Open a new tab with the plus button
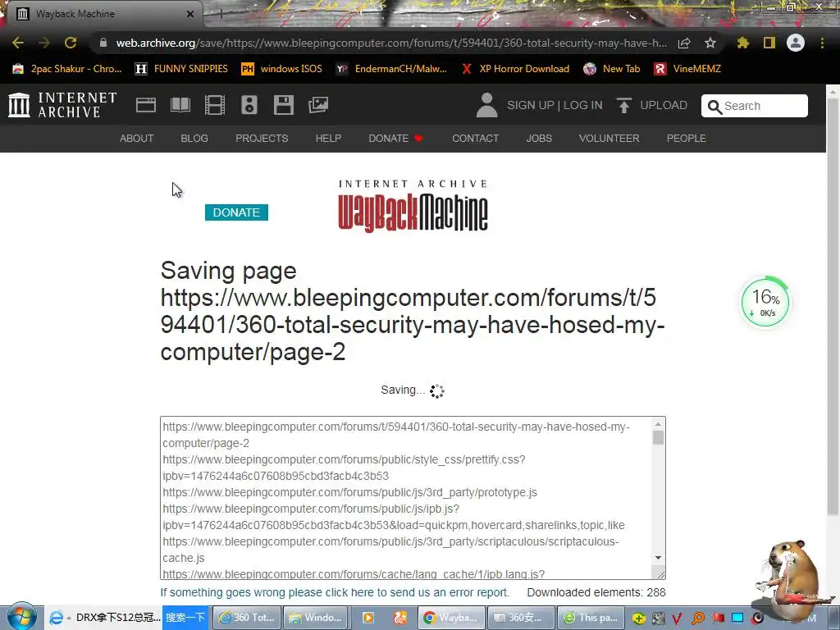Image resolution: width=840 pixels, height=630 pixels. click(x=221, y=14)
